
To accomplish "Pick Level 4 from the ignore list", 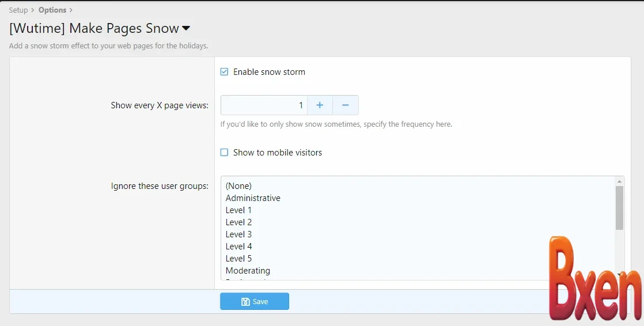I will (x=238, y=247).
